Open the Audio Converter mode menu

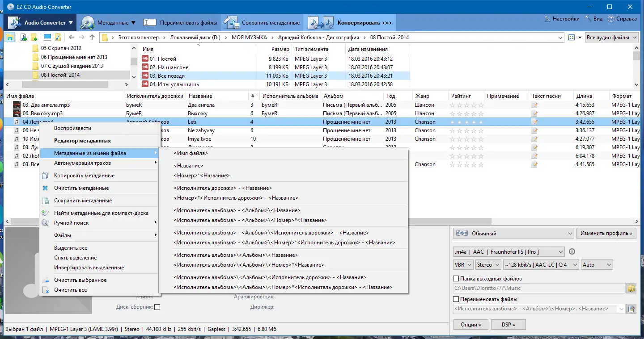40,22
